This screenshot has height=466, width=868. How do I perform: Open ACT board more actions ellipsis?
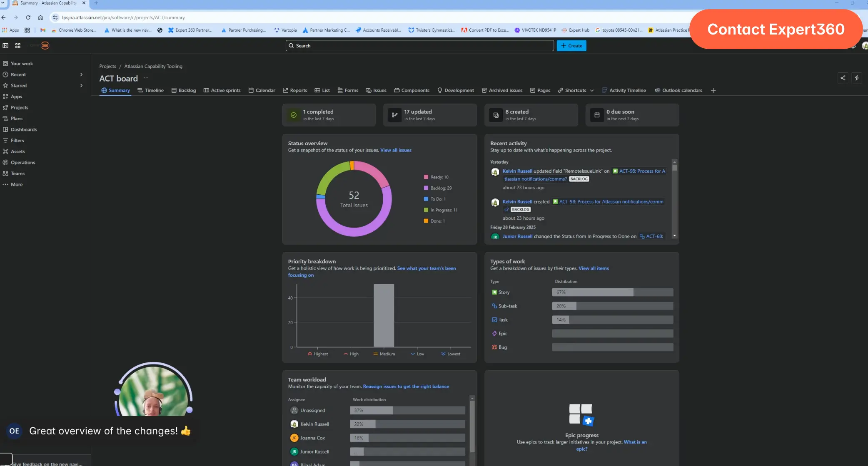[146, 78]
